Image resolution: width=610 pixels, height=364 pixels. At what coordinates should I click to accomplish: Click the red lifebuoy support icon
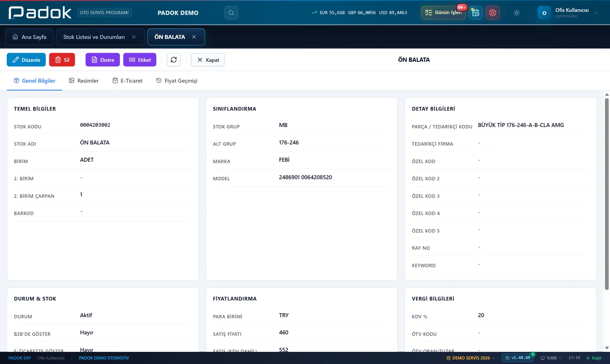[x=492, y=13]
